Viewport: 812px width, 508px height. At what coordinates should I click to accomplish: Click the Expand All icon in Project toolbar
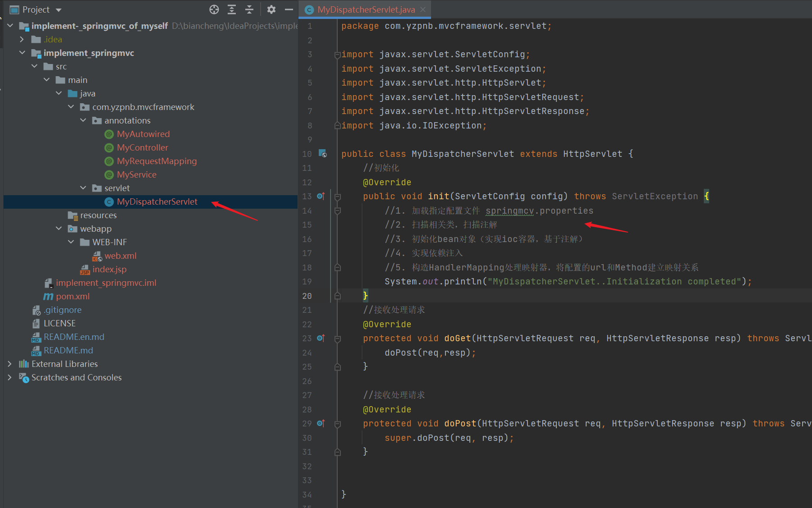coord(232,9)
